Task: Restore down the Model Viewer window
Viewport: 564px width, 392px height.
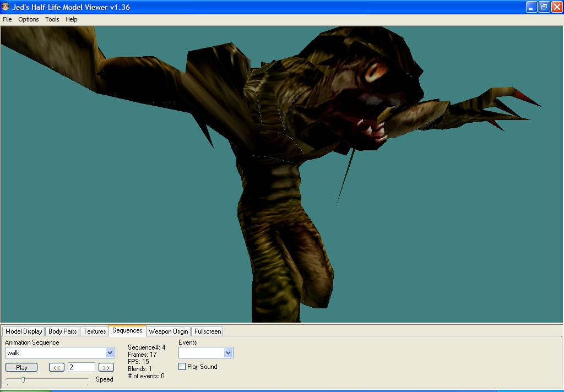Action: tap(544, 7)
